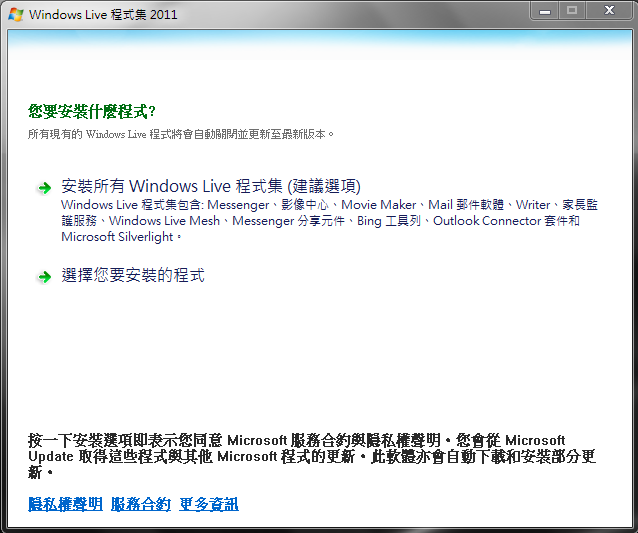Viewport: 638px width, 533px height.
Task: Click the agreement notice mentioning Microsoft Update
Action: pyautogui.click(x=312, y=457)
